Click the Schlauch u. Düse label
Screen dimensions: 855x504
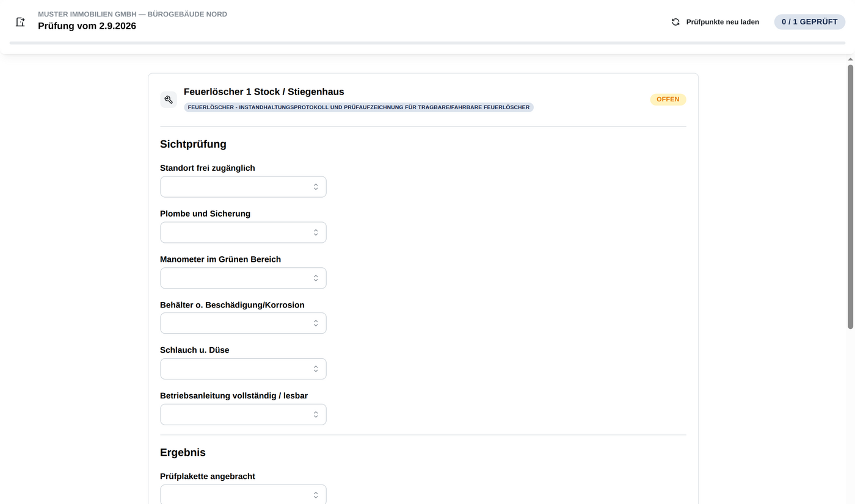pyautogui.click(x=195, y=350)
